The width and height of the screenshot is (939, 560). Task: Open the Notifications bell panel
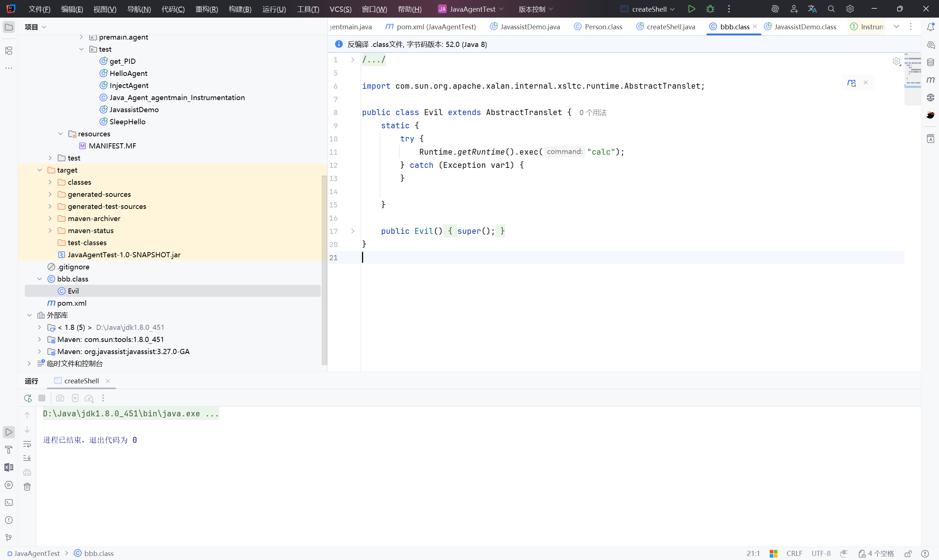point(931,27)
